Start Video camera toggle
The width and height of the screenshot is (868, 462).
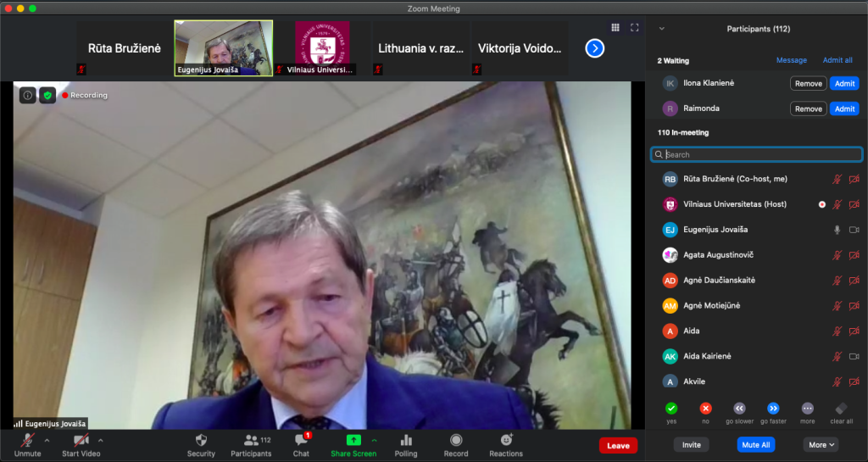click(81, 440)
